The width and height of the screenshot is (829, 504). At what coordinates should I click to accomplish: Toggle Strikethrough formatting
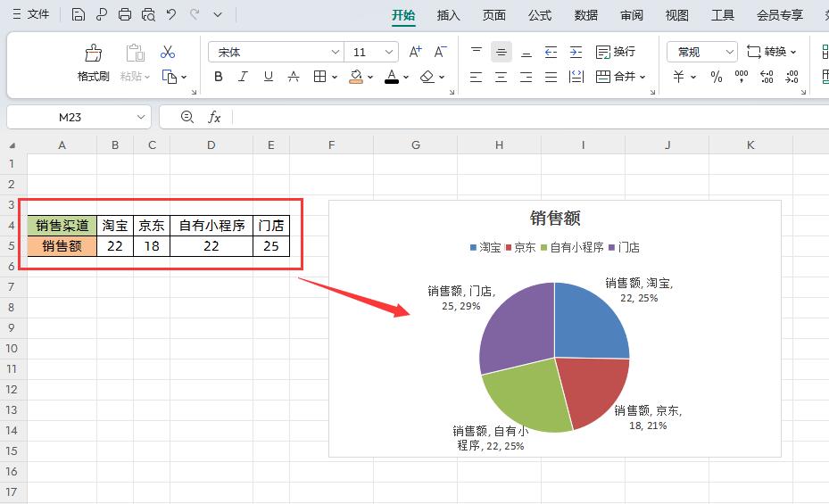pos(294,77)
